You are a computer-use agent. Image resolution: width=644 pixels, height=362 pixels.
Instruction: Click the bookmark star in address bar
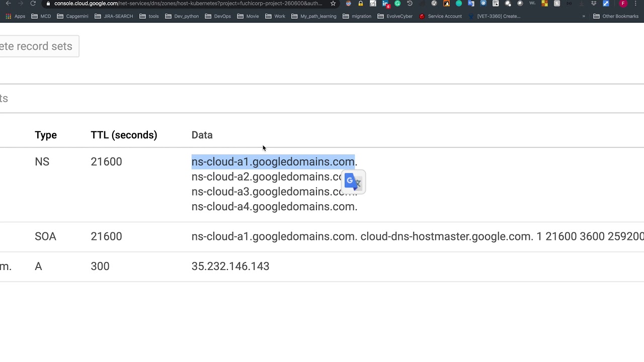point(333,4)
